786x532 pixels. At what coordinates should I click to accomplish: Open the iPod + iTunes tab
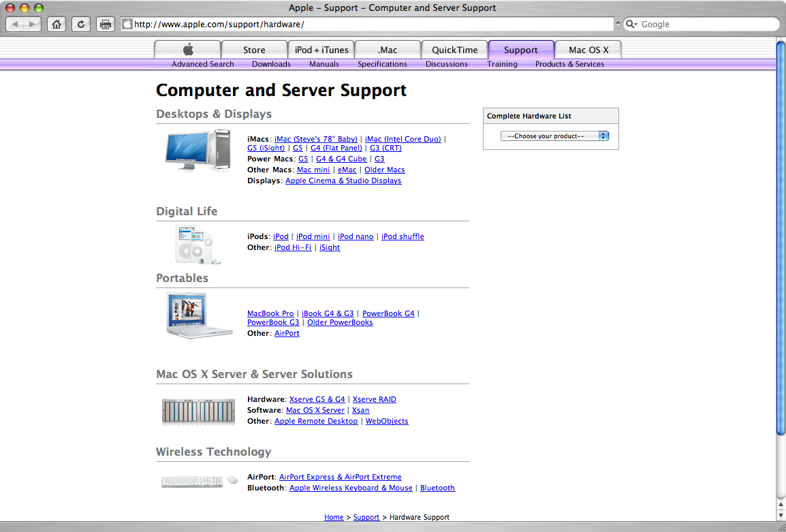(321, 50)
